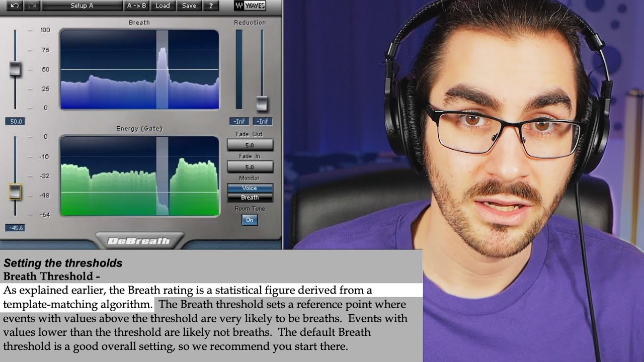Image resolution: width=644 pixels, height=362 pixels.
Task: Click the Reduction meter bar
Action: click(x=239, y=69)
